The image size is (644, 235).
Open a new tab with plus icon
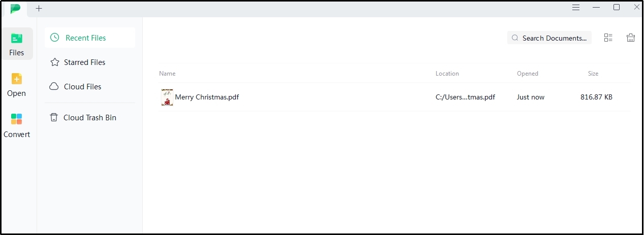click(x=39, y=9)
